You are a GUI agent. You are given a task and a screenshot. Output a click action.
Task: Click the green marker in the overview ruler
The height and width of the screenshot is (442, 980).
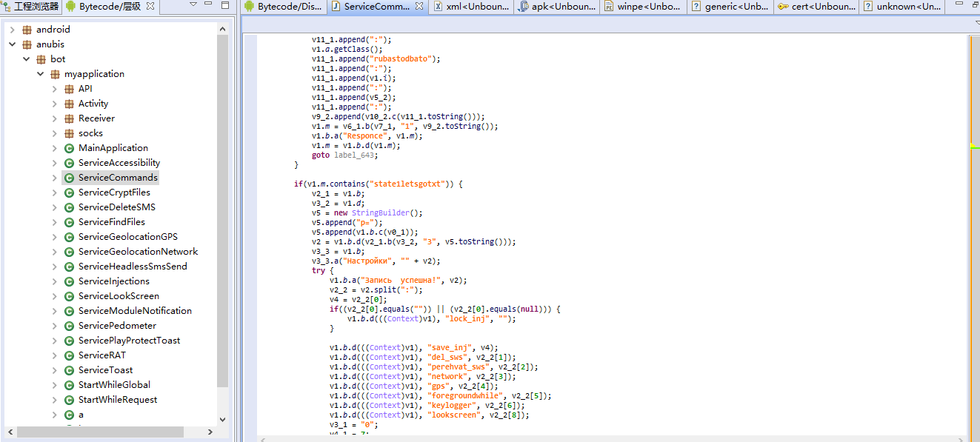[975, 147]
